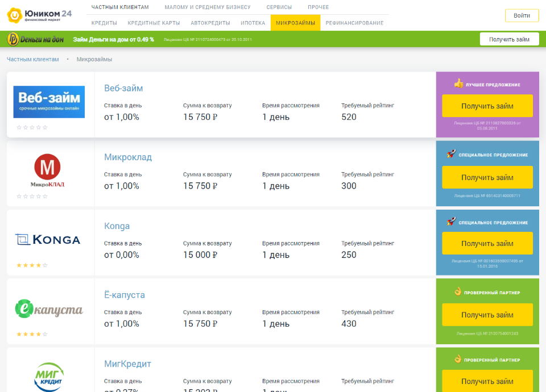Click Konga rate от 0,00%
Image resolution: width=546 pixels, height=392 pixels.
pos(122,255)
